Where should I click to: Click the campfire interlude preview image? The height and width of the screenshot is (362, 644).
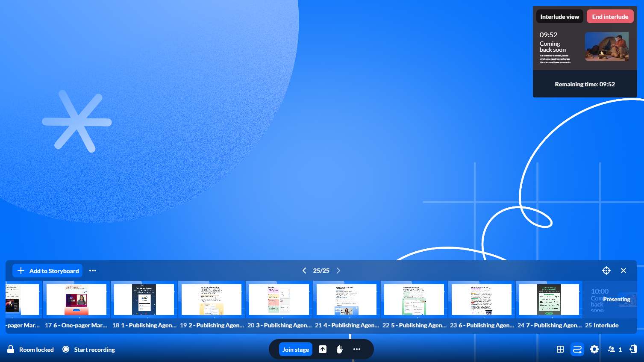tap(607, 47)
